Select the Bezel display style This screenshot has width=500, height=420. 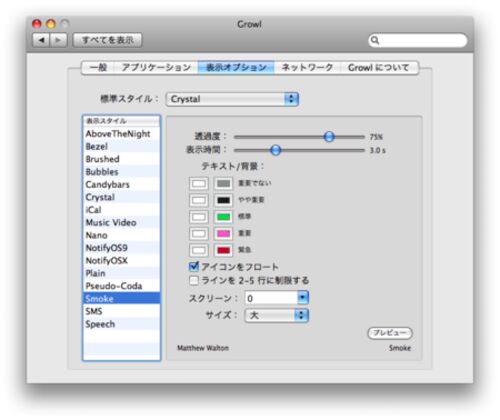pyautogui.click(x=122, y=146)
